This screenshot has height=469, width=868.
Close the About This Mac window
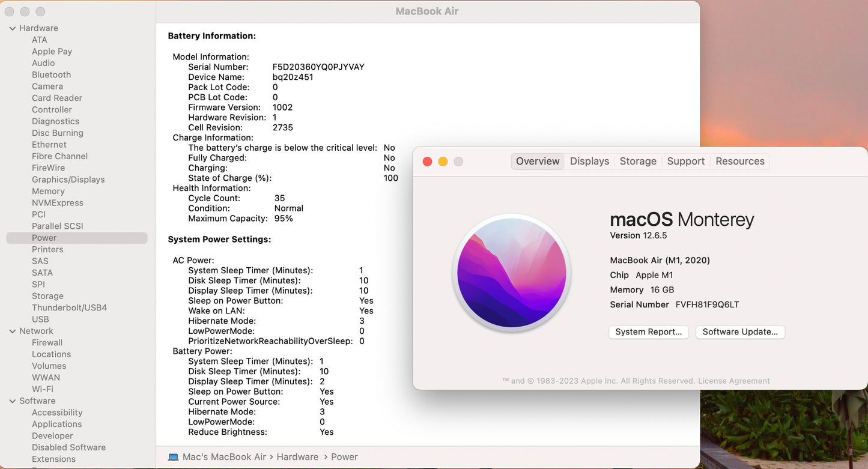click(428, 162)
